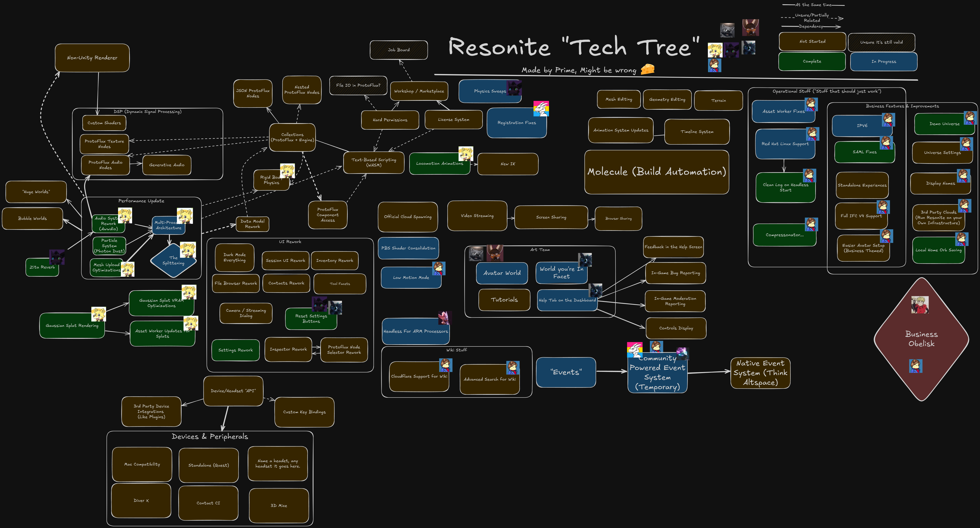
Task: Click the avatar on Low Motion Mode
Action: pyautogui.click(x=439, y=268)
